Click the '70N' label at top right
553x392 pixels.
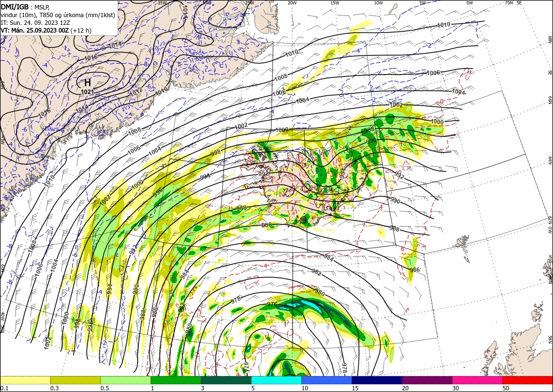tap(509, 2)
